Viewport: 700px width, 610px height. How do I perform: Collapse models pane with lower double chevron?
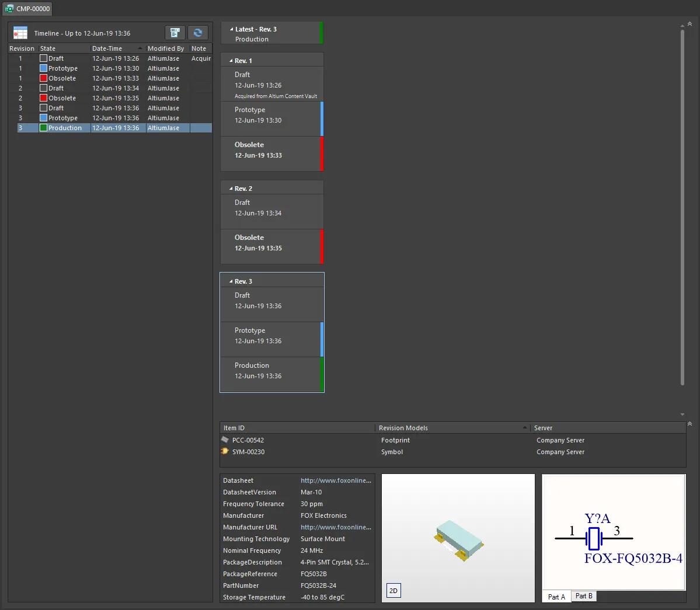pos(689,424)
